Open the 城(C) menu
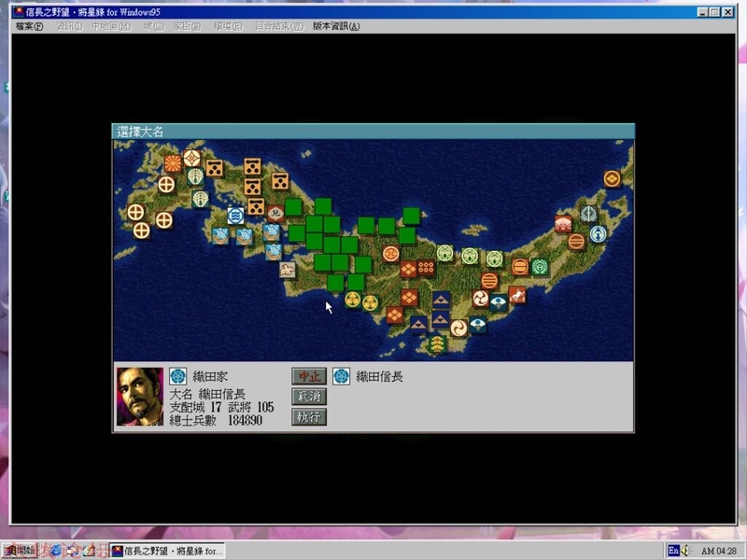The height and width of the screenshot is (560, 747). (x=154, y=26)
